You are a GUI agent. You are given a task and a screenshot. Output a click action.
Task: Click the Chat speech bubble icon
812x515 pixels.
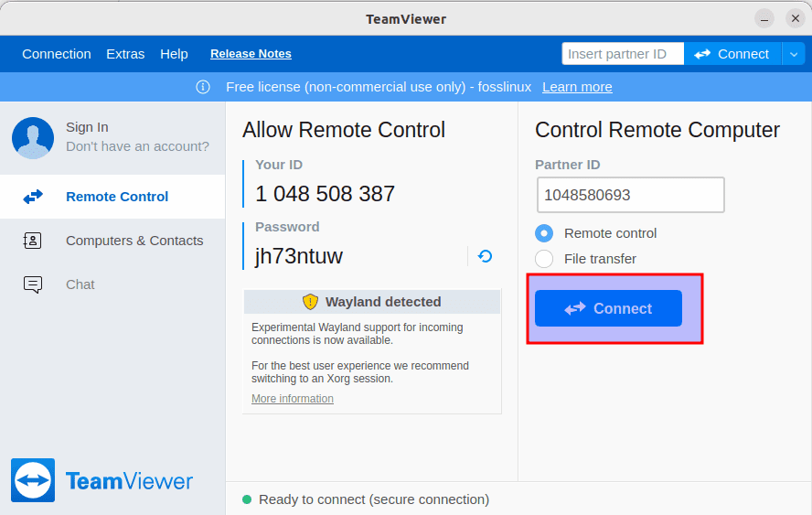tap(33, 284)
